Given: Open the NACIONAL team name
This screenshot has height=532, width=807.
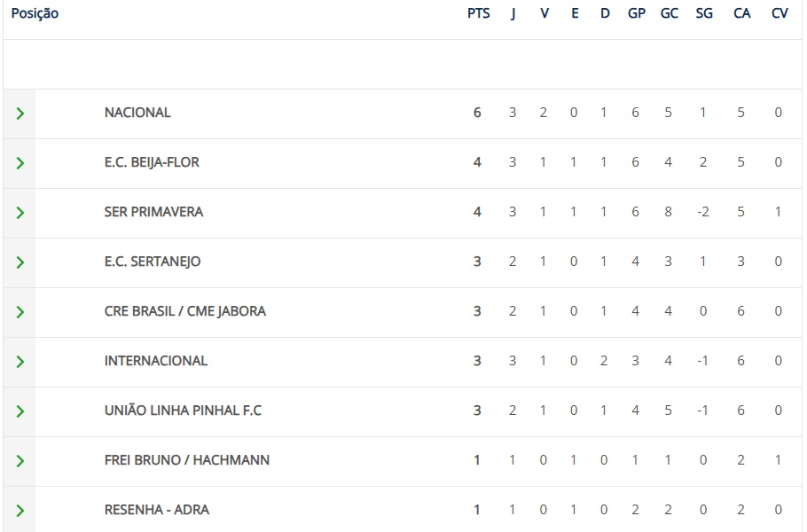Looking at the screenshot, I should click(x=137, y=113).
